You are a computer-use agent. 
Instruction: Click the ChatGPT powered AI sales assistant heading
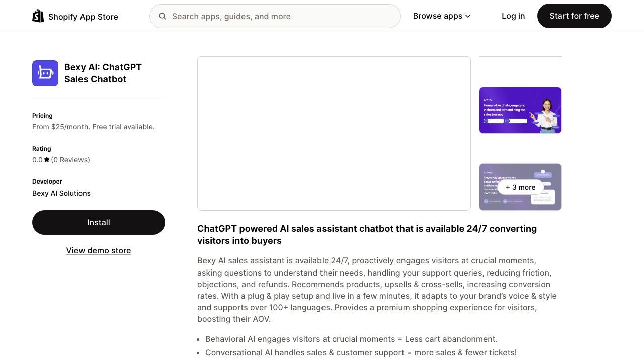pos(367,235)
